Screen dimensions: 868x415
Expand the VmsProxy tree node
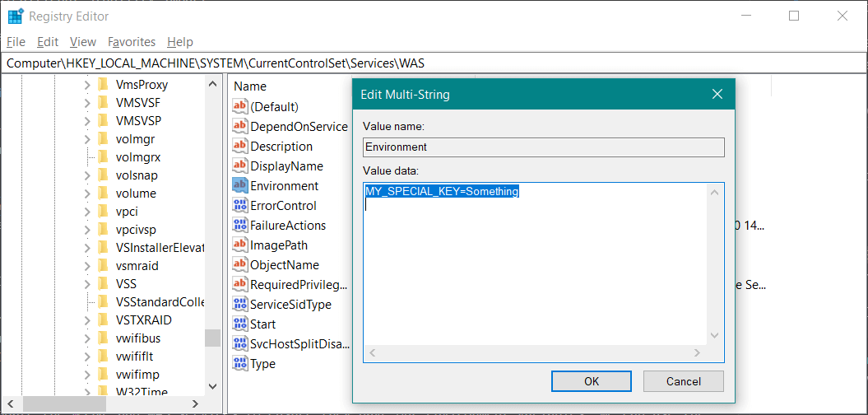(87, 86)
